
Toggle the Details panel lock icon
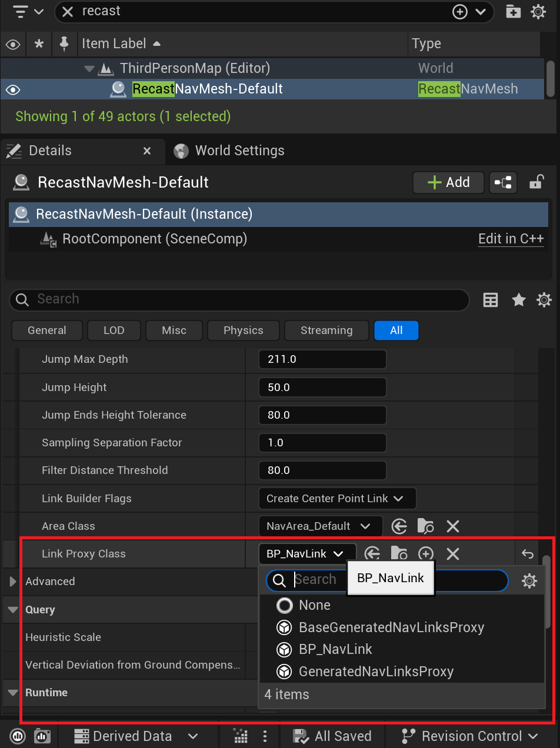pos(535,182)
